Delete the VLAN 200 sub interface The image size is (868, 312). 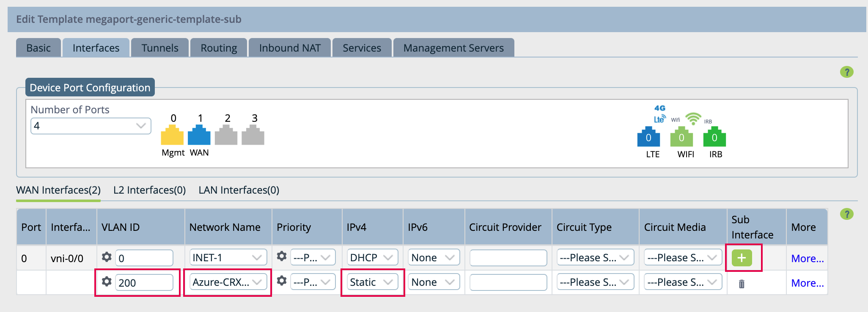point(742,284)
